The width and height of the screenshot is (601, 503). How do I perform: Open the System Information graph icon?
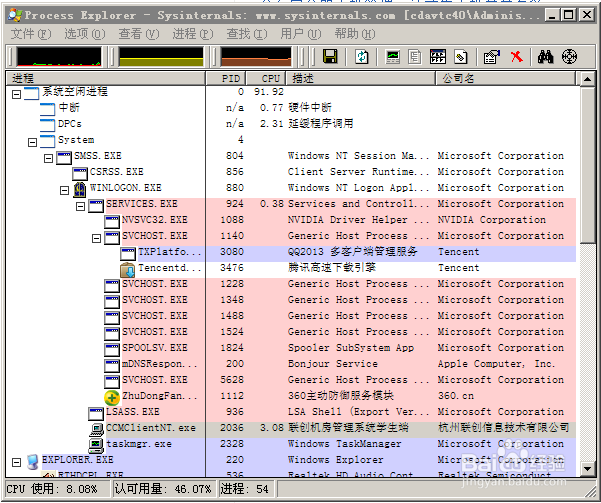pos(393,57)
